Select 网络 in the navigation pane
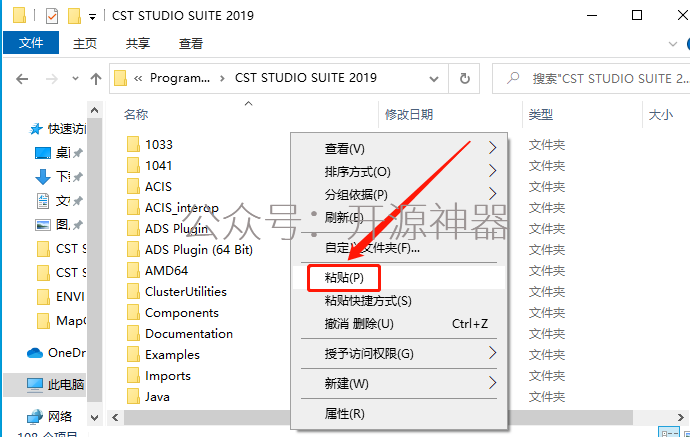 pos(49,416)
